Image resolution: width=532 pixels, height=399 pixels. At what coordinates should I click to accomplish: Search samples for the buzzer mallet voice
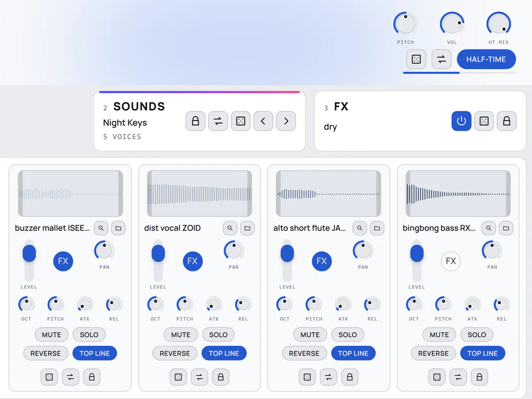click(x=101, y=228)
